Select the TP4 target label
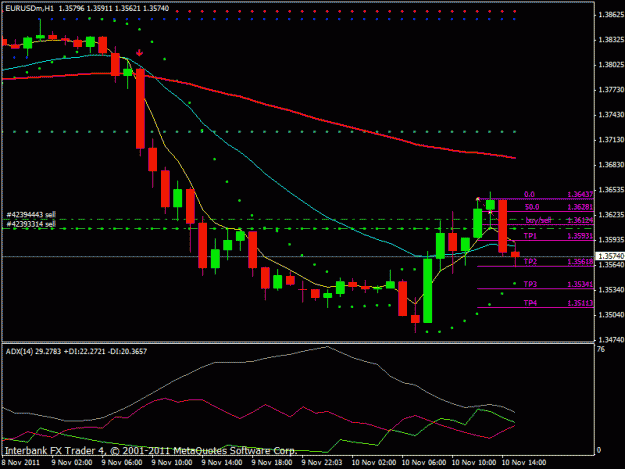Image resolution: width=625 pixels, height=469 pixels. tap(530, 303)
